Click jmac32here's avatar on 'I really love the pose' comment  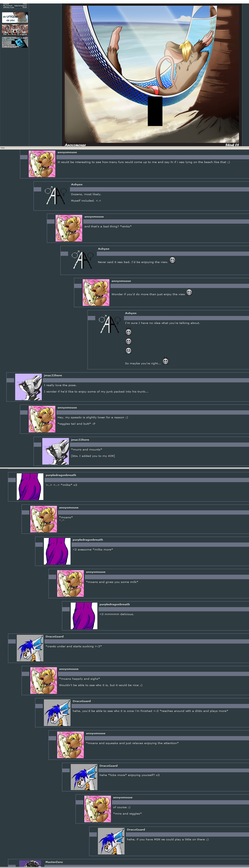[x=28, y=387]
